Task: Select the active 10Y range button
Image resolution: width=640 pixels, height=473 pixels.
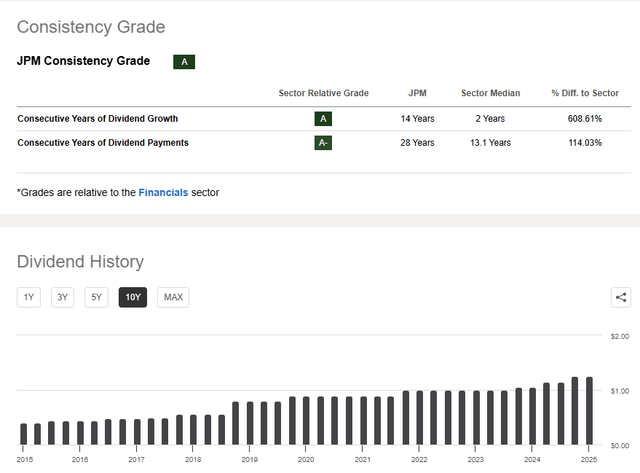Action: pyautogui.click(x=132, y=297)
